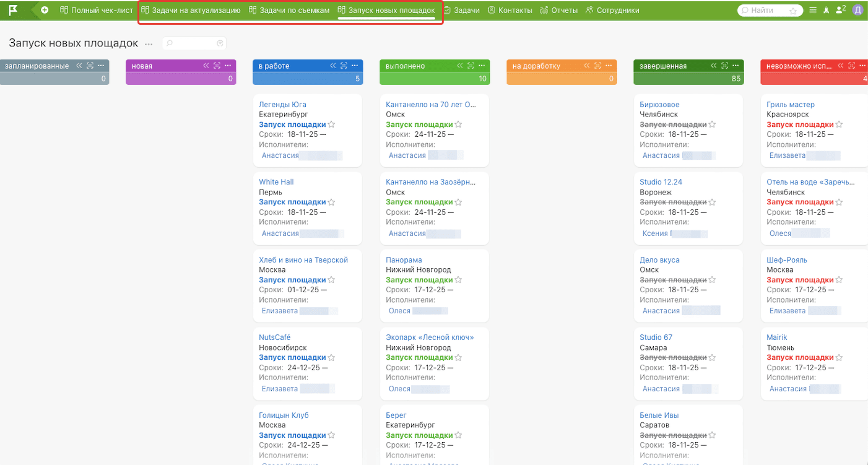The image size is (868, 465).
Task: Open the three-dot menu on 'на доработку' column
Action: pos(609,66)
